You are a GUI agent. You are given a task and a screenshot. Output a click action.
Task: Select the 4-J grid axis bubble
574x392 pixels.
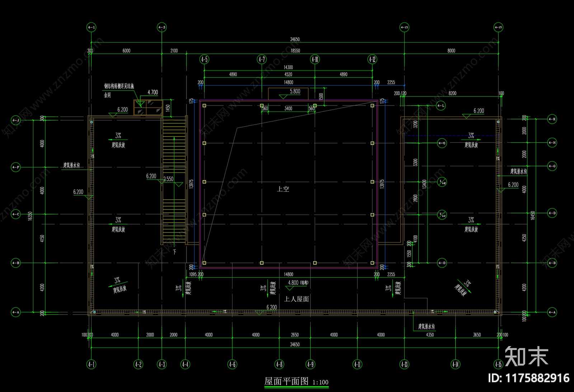[16, 120]
